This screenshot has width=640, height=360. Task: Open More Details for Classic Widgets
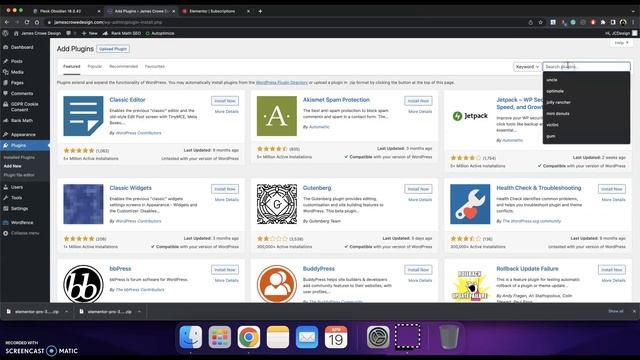[x=227, y=200]
